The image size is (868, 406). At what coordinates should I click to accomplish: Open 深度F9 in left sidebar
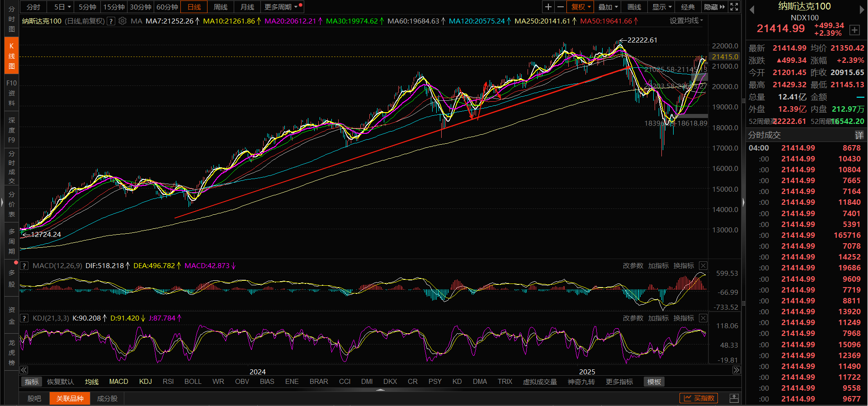[12, 130]
